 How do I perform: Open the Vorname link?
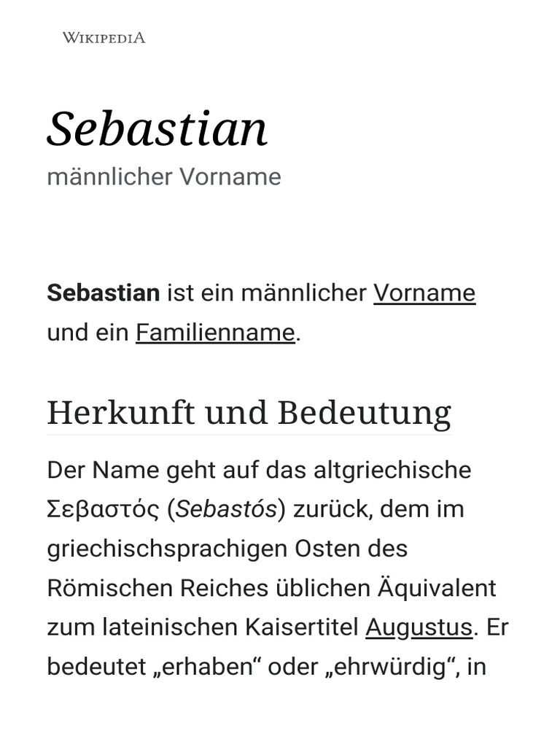424,293
